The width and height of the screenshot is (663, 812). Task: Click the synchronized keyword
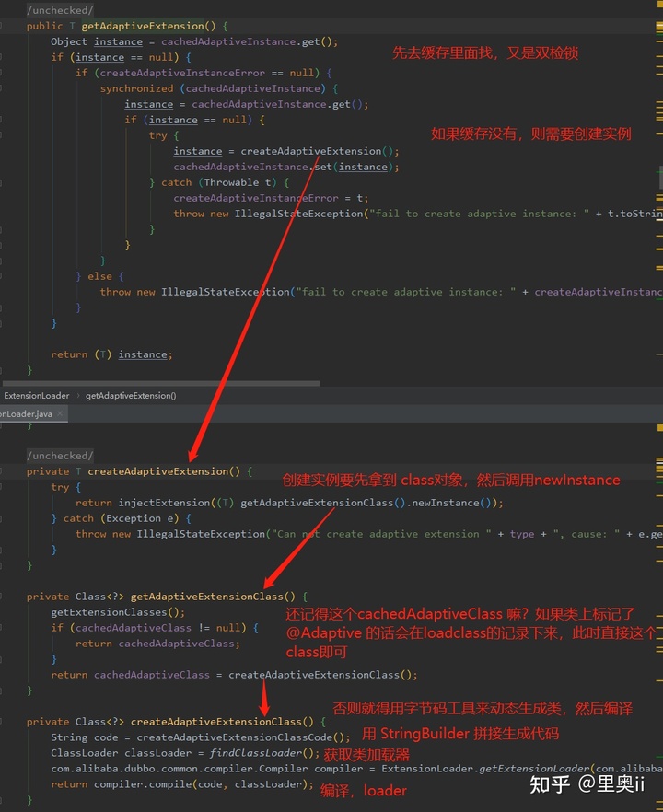click(x=136, y=88)
